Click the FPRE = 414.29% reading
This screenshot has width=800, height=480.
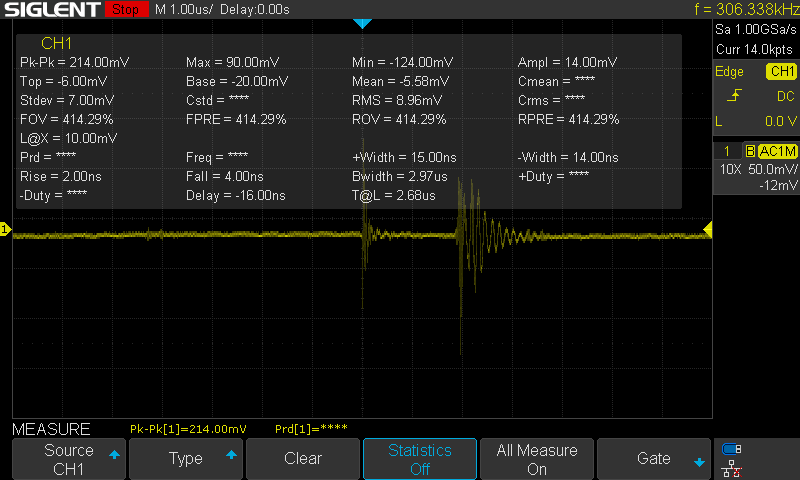coord(236,119)
